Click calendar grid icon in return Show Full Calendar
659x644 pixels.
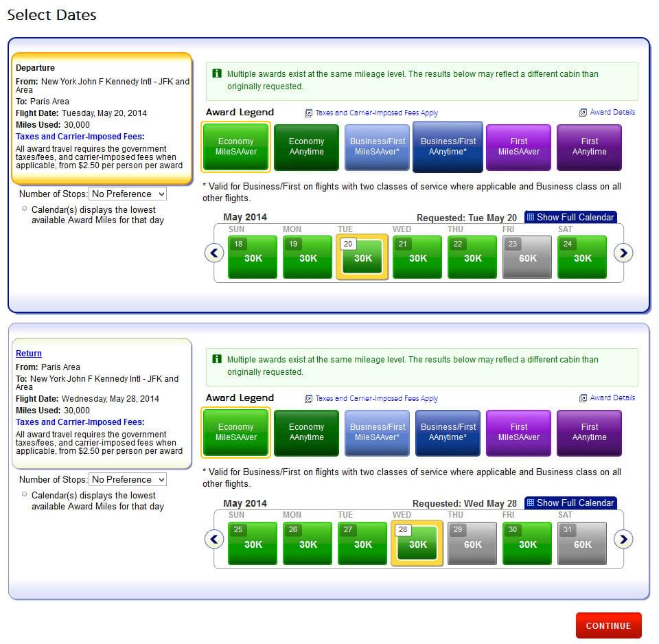click(531, 503)
